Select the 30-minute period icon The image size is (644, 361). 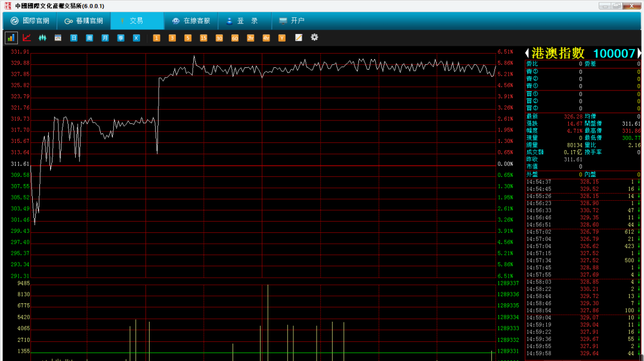[219, 38]
